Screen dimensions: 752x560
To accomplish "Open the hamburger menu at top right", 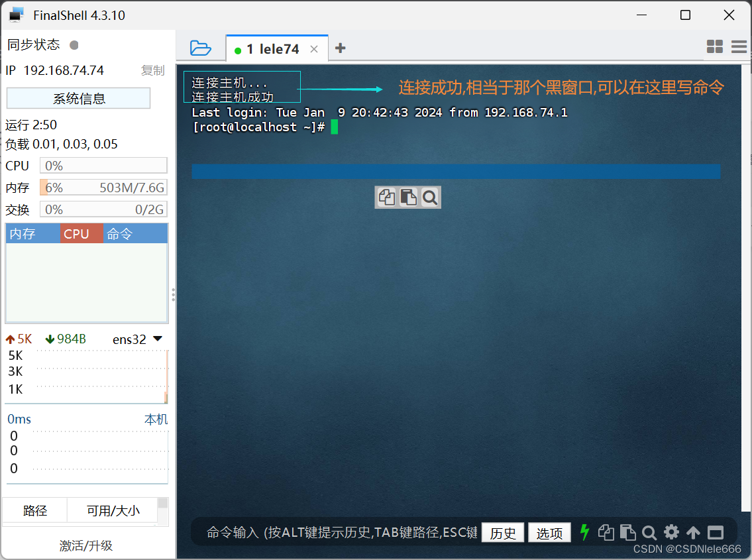I will tap(739, 46).
